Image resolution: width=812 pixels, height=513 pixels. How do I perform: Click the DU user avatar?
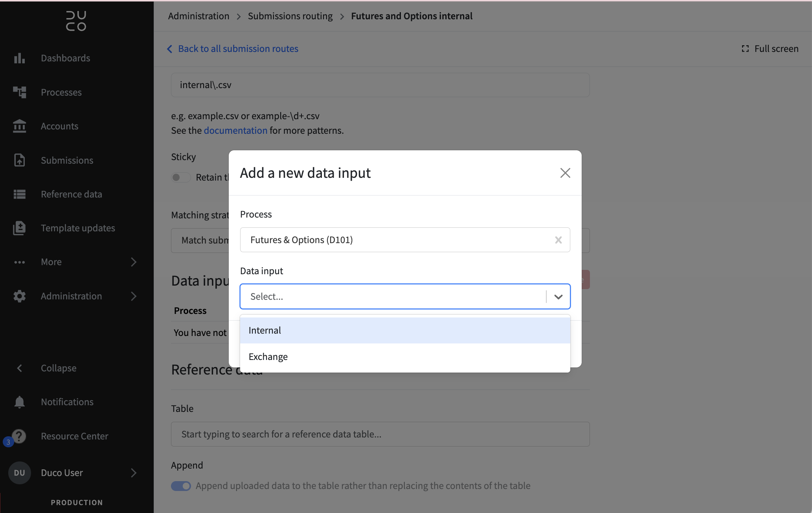point(19,473)
